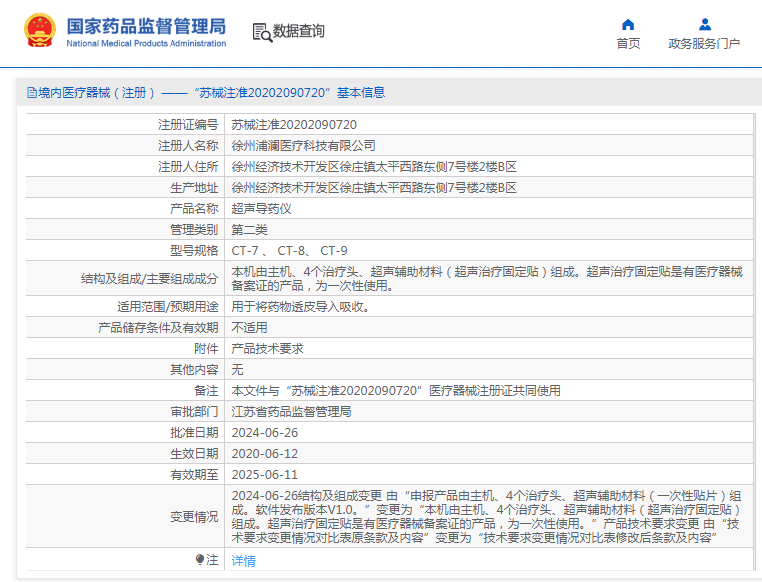Click the 变更情况 change details text
The height and width of the screenshot is (582, 762).
(486, 516)
